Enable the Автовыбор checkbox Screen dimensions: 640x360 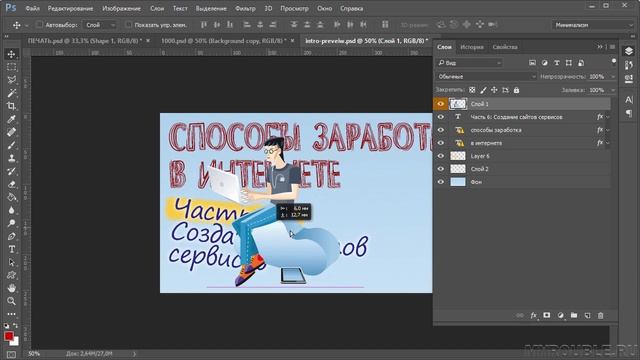coord(39,24)
